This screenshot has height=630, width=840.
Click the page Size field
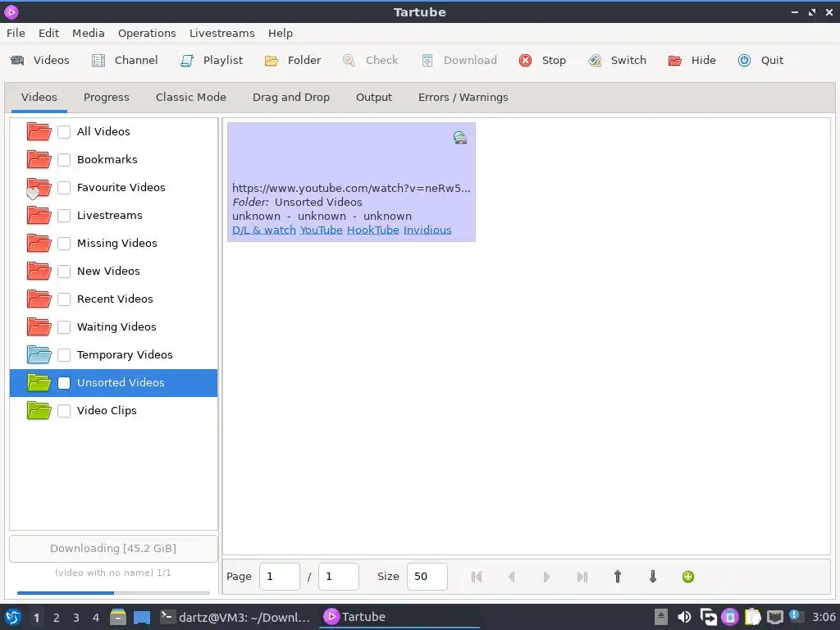(427, 577)
